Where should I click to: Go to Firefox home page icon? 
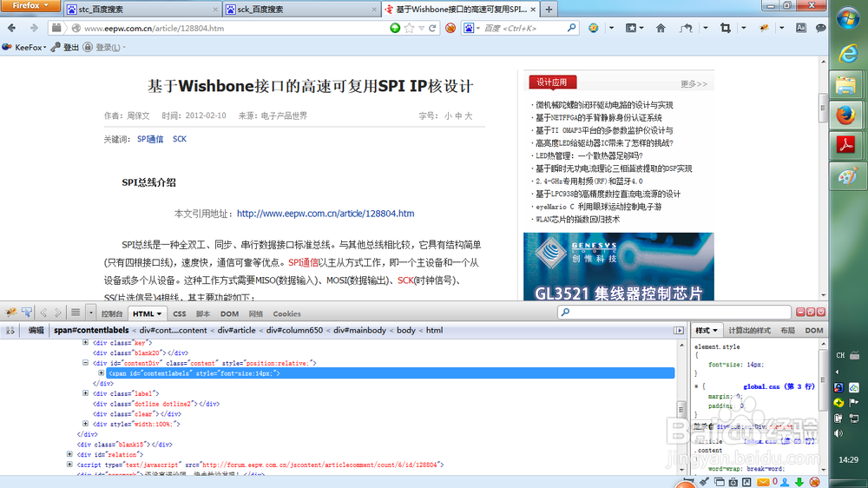(661, 28)
